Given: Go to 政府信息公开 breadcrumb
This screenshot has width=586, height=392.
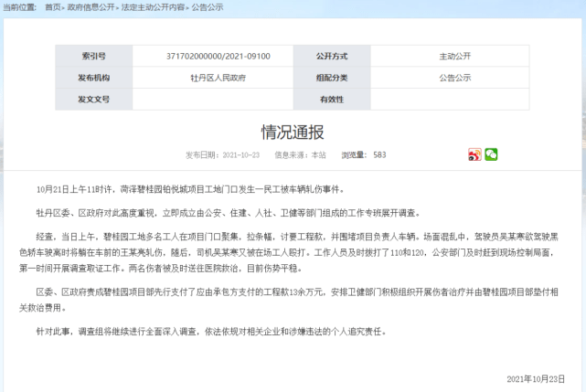Looking at the screenshot, I should [91, 7].
